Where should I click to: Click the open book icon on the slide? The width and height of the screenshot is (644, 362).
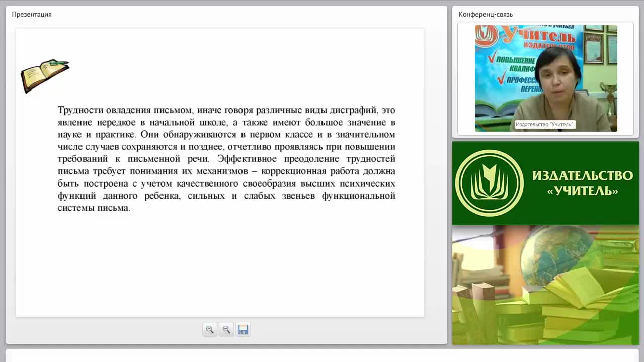pyautogui.click(x=45, y=76)
